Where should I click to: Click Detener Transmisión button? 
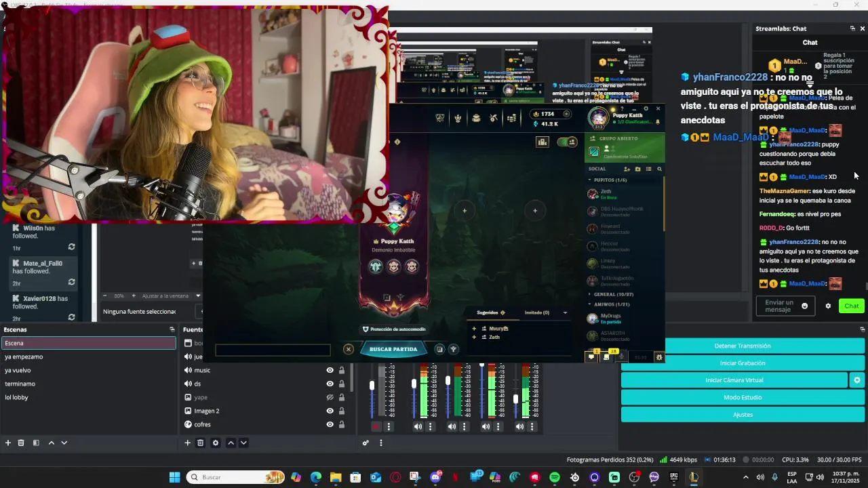coord(743,346)
